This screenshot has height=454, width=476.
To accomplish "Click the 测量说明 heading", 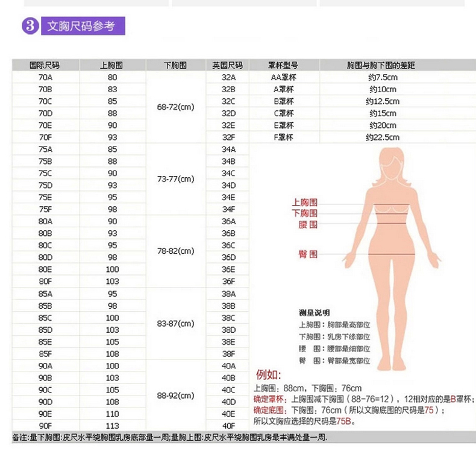I will coord(314,312).
